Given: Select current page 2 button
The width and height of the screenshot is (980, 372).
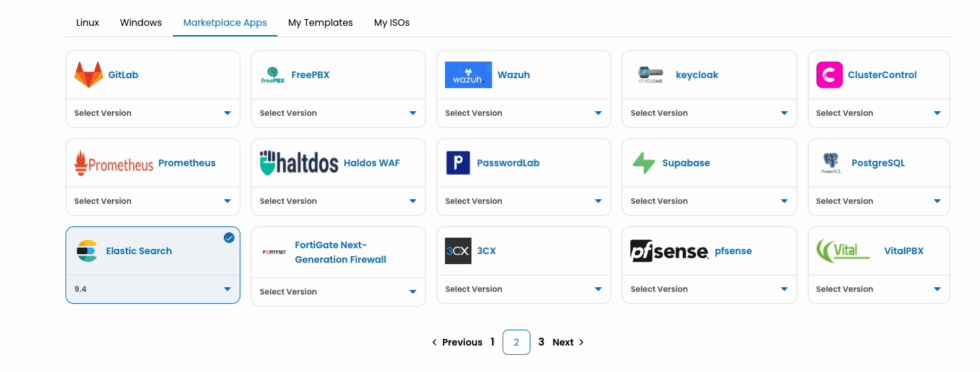Looking at the screenshot, I should 516,342.
